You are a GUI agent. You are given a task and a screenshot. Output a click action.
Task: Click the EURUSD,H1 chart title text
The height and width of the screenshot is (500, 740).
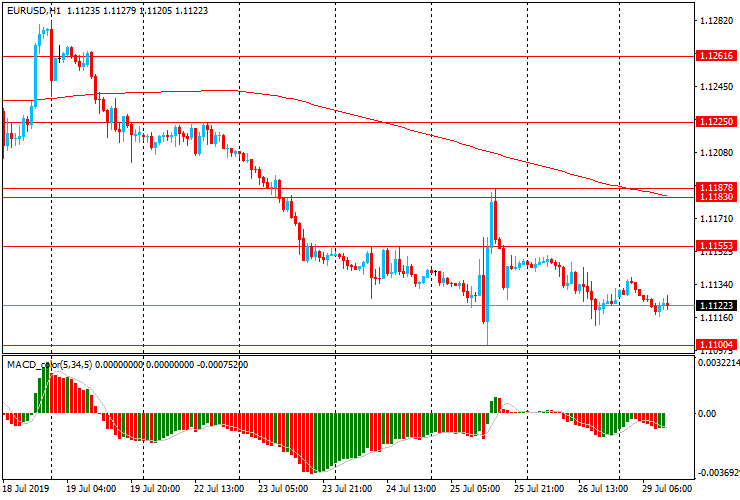[x=34, y=10]
